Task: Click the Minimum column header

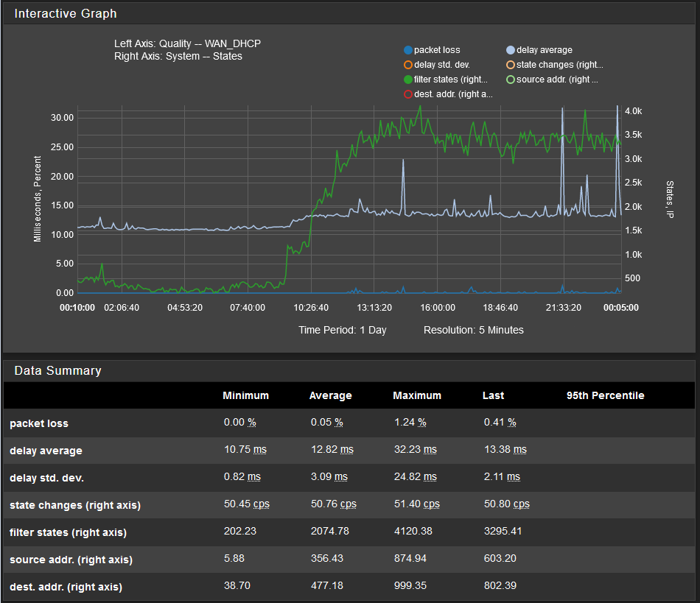Action: [x=245, y=395]
